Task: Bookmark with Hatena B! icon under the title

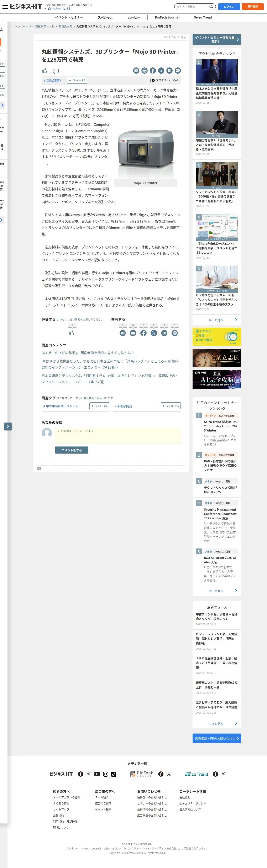Action: [169, 70]
